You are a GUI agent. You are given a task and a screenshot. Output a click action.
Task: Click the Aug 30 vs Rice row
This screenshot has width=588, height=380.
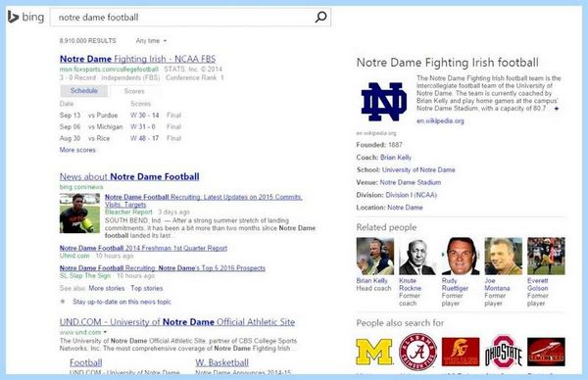[121, 138]
